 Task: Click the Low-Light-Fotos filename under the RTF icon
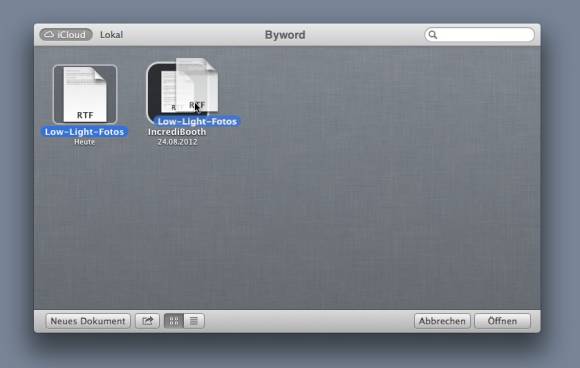84,132
